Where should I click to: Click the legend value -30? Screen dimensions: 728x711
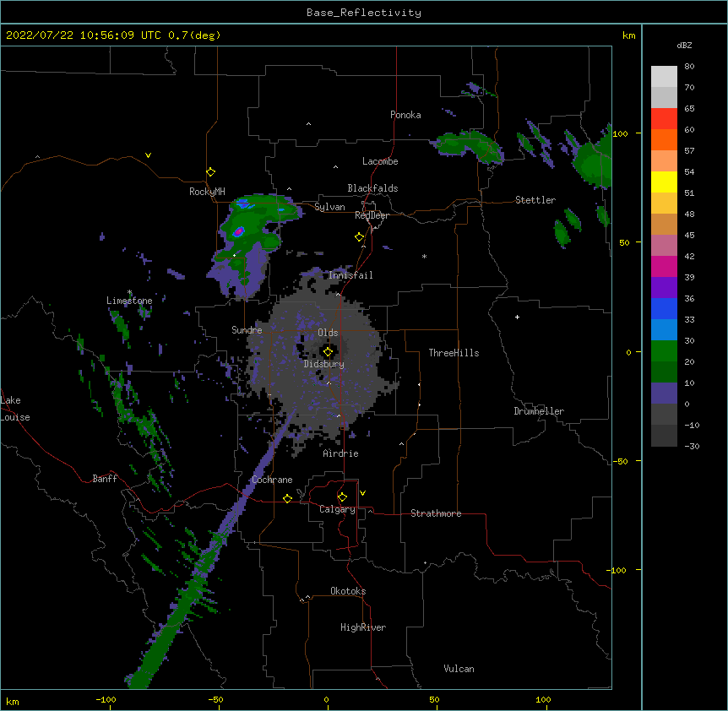pyautogui.click(x=692, y=446)
